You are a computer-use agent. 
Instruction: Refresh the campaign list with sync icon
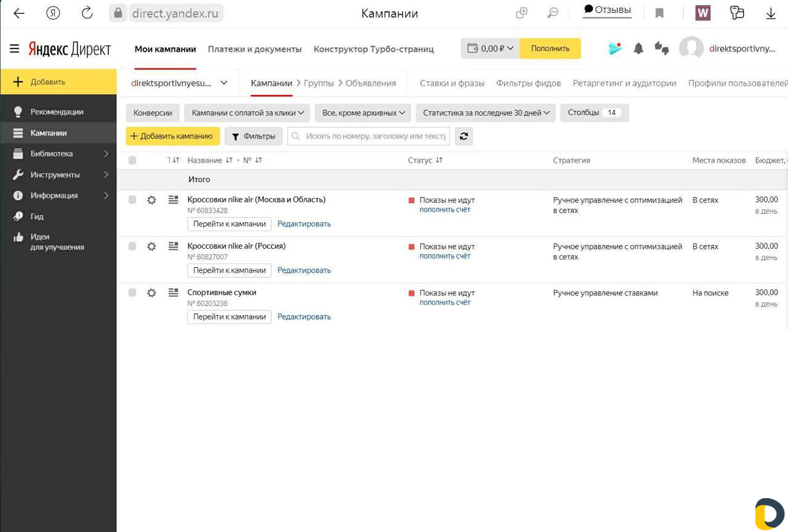464,137
